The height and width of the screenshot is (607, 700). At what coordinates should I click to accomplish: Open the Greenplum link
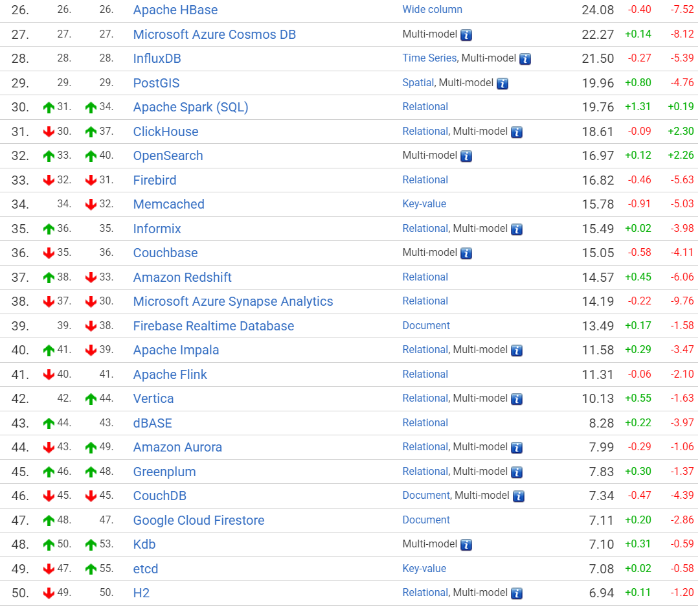[x=164, y=472]
